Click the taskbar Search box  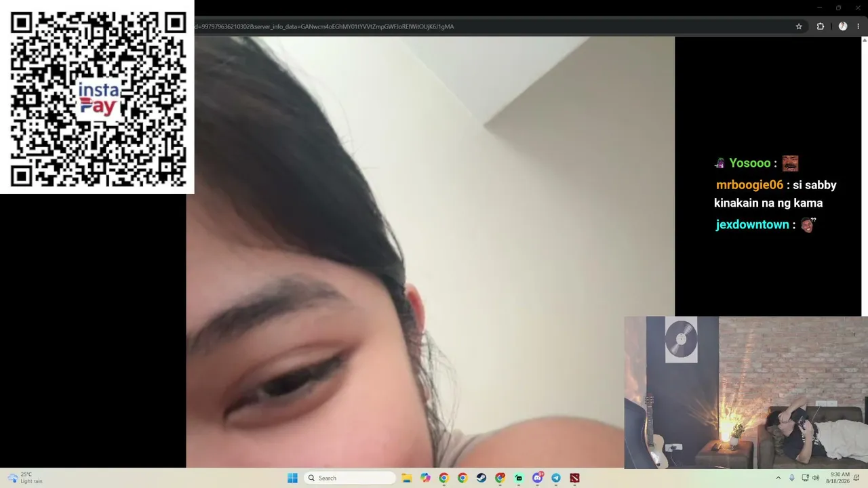click(x=349, y=478)
